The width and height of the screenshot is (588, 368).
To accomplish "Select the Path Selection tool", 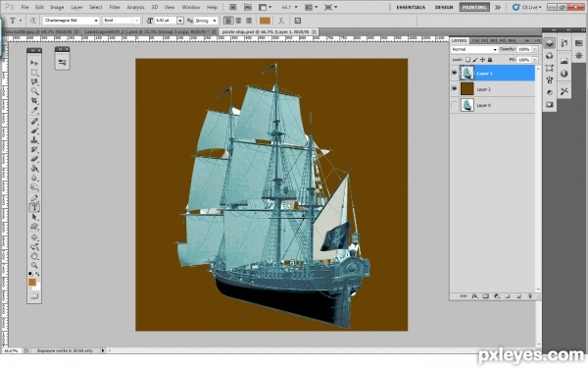I will (34, 217).
